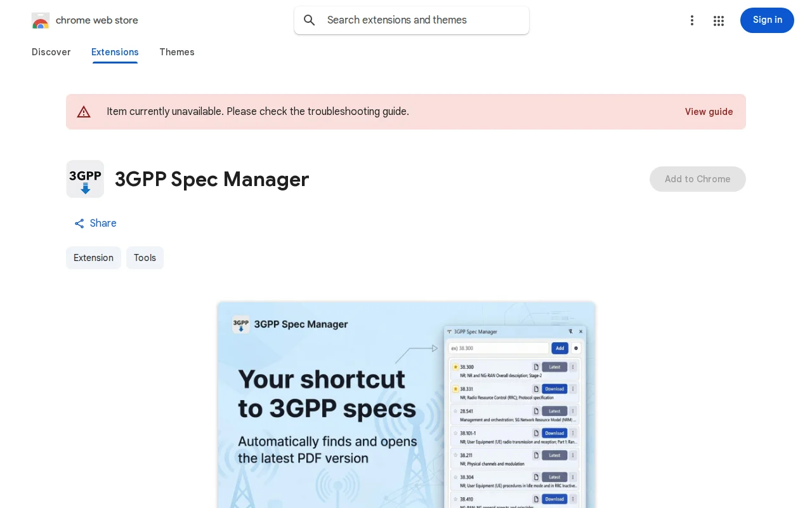Switch to the Themes tab
This screenshot has height=508, width=812.
[x=177, y=52]
